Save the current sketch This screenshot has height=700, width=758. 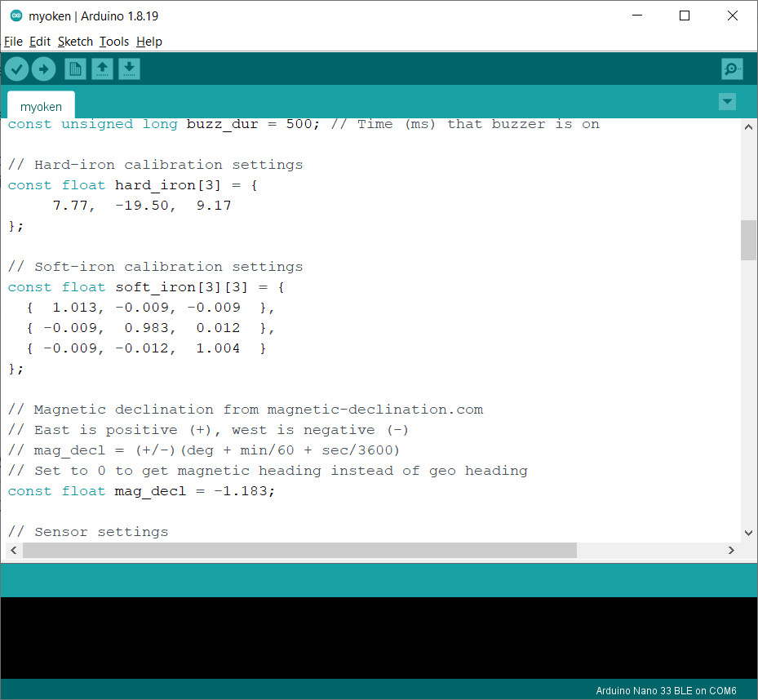129,69
